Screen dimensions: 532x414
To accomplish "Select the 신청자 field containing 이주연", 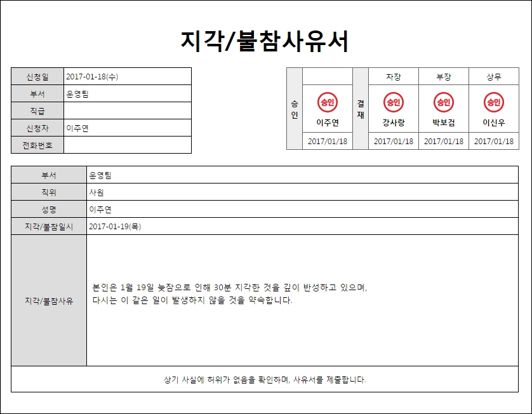I will 127,128.
